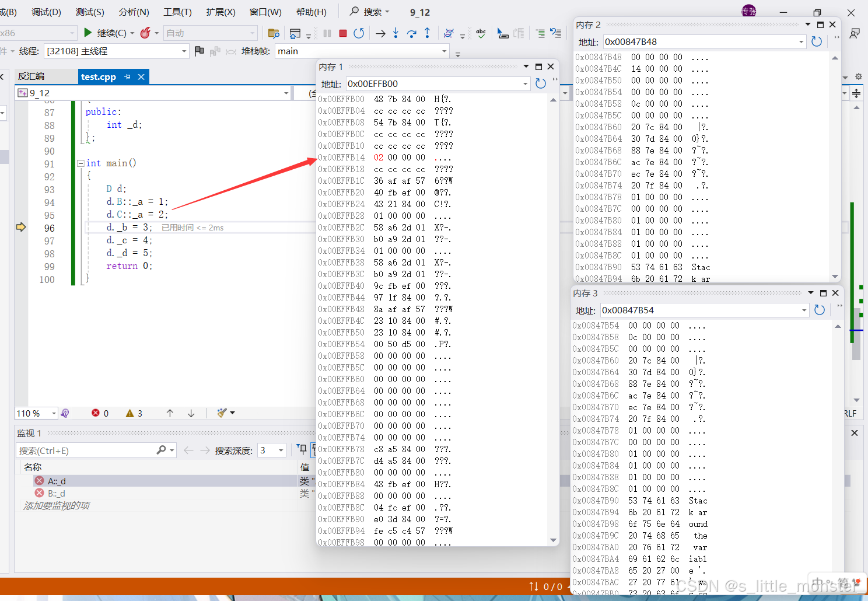Click the warnings count icon showing 3
This screenshot has width=868, height=601.
tap(129, 413)
